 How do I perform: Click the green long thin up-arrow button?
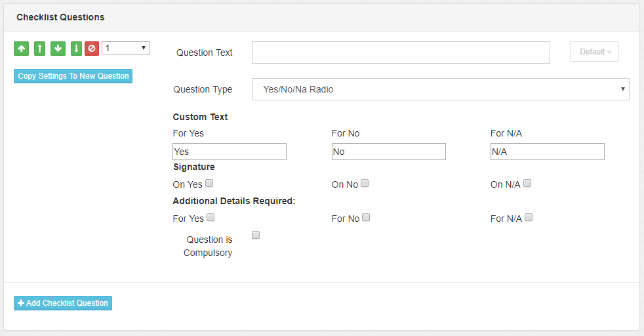pyautogui.click(x=39, y=49)
